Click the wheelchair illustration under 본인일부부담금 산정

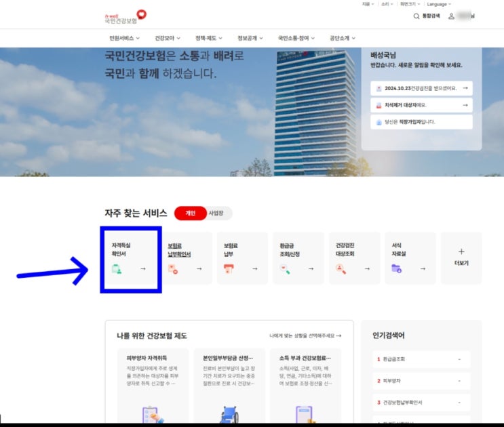coord(229,415)
